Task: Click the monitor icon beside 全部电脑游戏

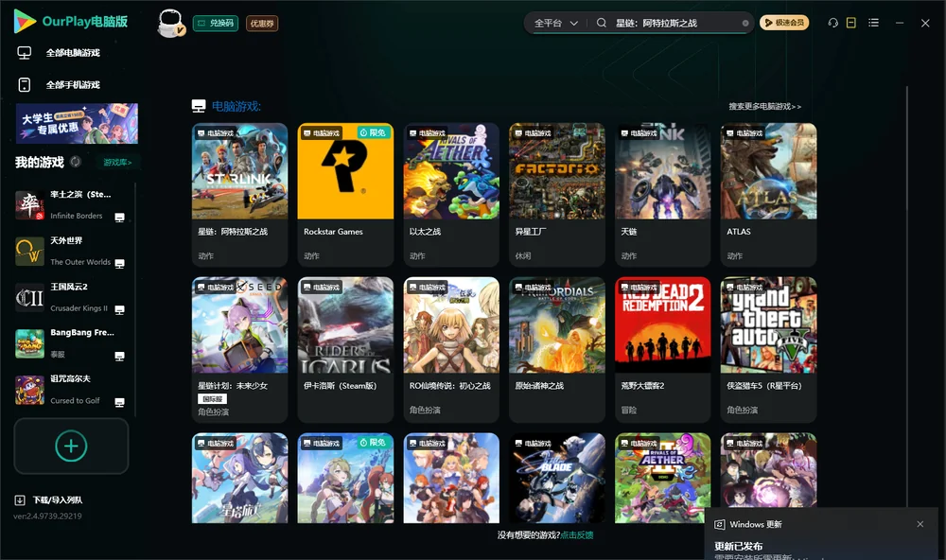Action: pos(25,53)
